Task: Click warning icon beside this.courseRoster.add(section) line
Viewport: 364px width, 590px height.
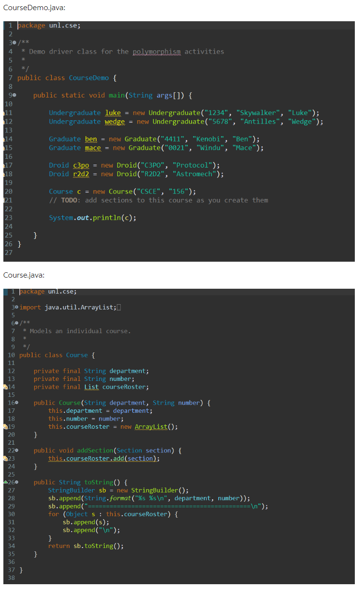Action: click(x=5, y=458)
